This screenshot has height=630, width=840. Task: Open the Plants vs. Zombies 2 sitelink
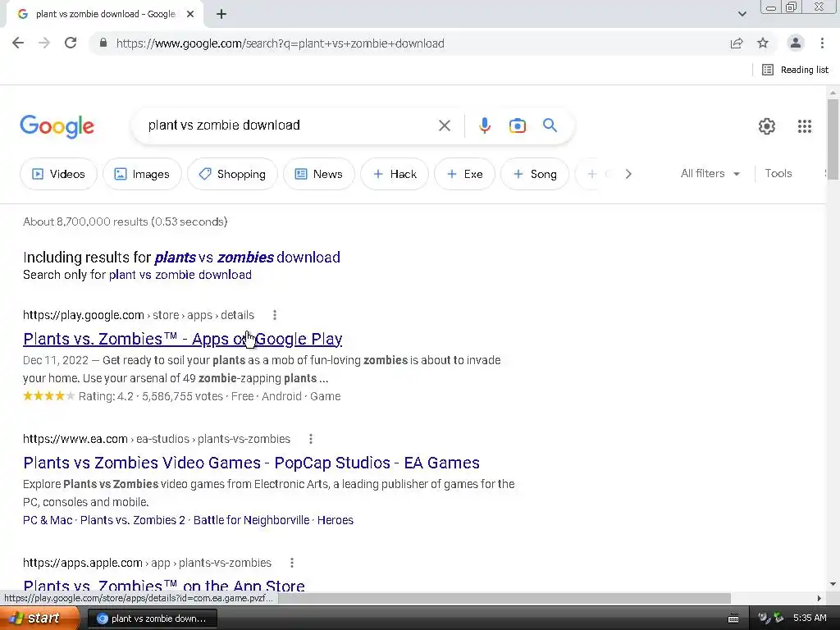pos(132,520)
